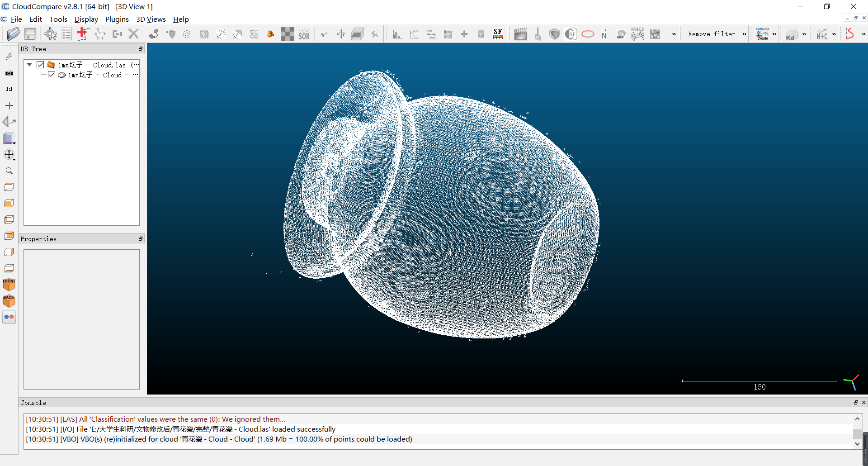Uncheck the '1mm坛子 - Cloud' child checkbox
Viewport: 868px width, 466px height.
coord(52,75)
